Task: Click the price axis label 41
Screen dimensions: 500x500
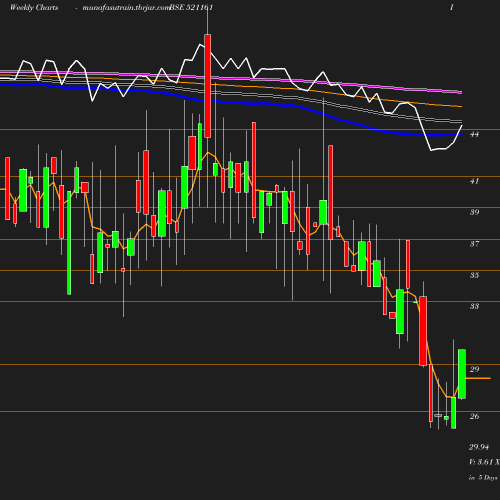Action: click(474, 181)
